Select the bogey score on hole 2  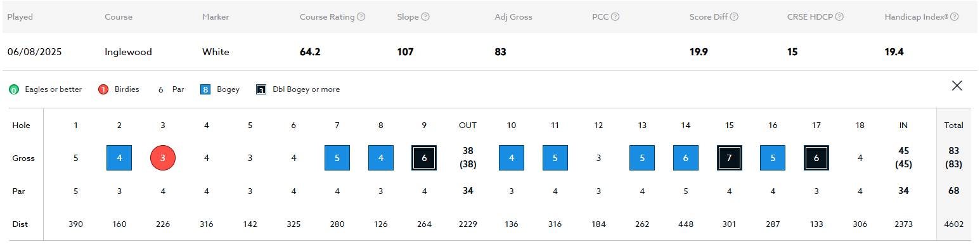119,158
